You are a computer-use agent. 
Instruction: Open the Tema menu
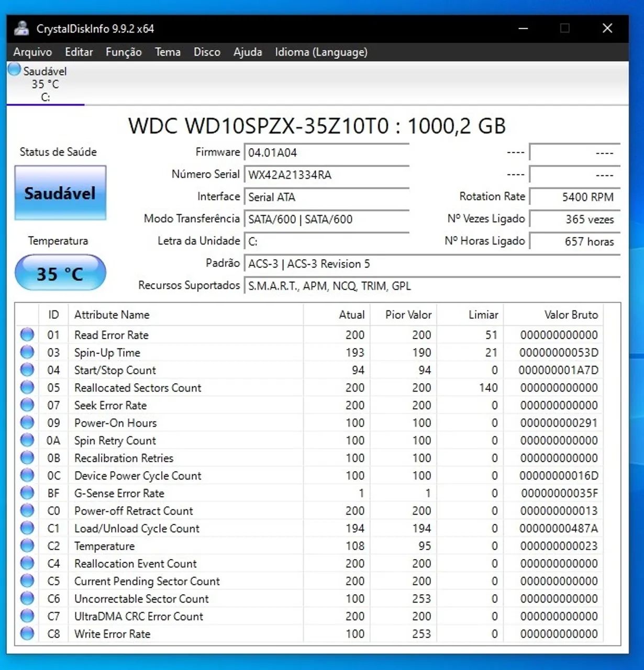168,52
